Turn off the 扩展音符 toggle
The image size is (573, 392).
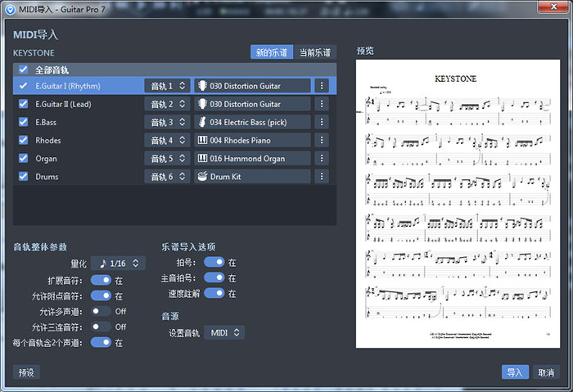[101, 280]
